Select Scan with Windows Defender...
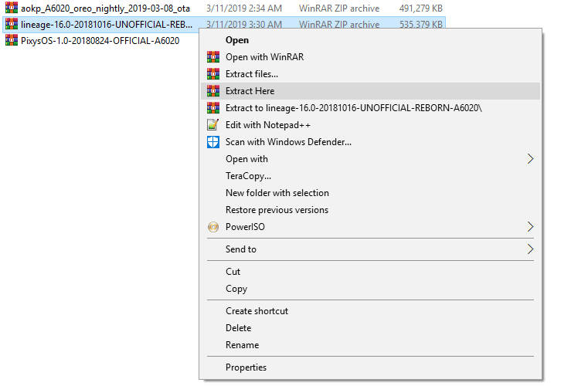Image resolution: width=588 pixels, height=386 pixels. pyautogui.click(x=371, y=142)
